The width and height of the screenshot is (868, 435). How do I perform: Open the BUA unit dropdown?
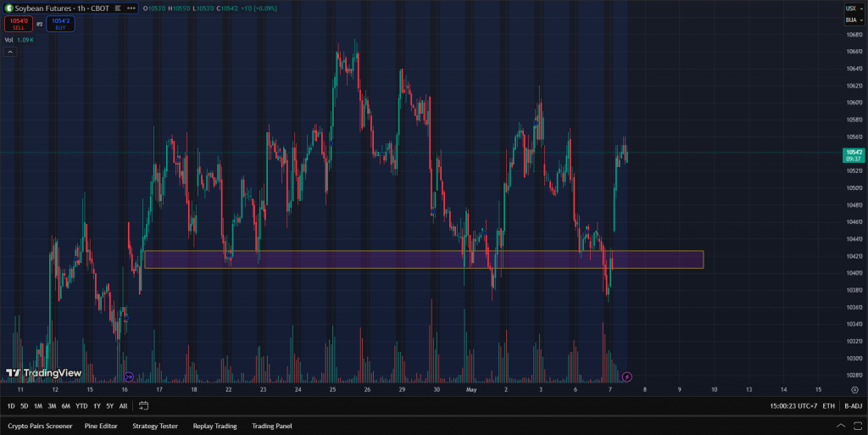[854, 20]
